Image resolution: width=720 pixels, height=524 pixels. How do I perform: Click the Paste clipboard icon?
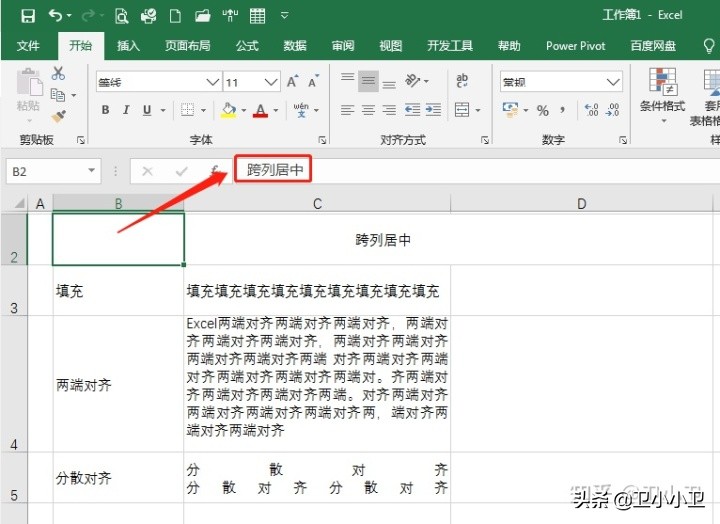pyautogui.click(x=29, y=83)
